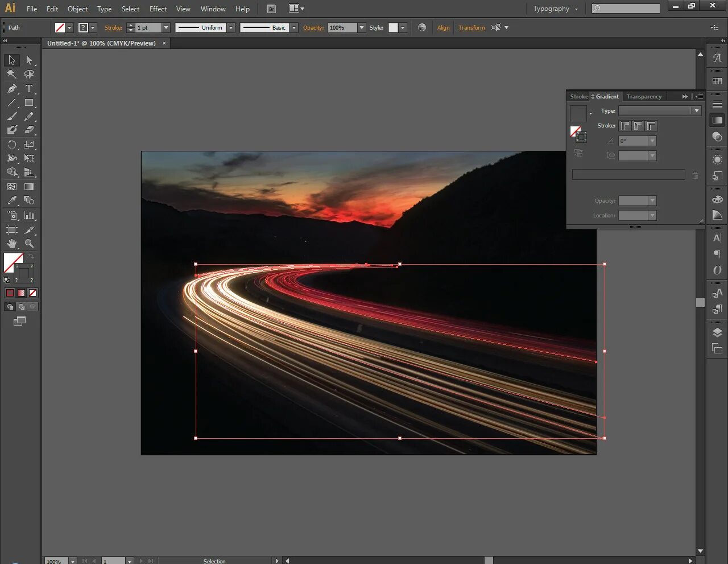Choose the Eyedropper tool
This screenshot has width=728, height=564.
12,200
